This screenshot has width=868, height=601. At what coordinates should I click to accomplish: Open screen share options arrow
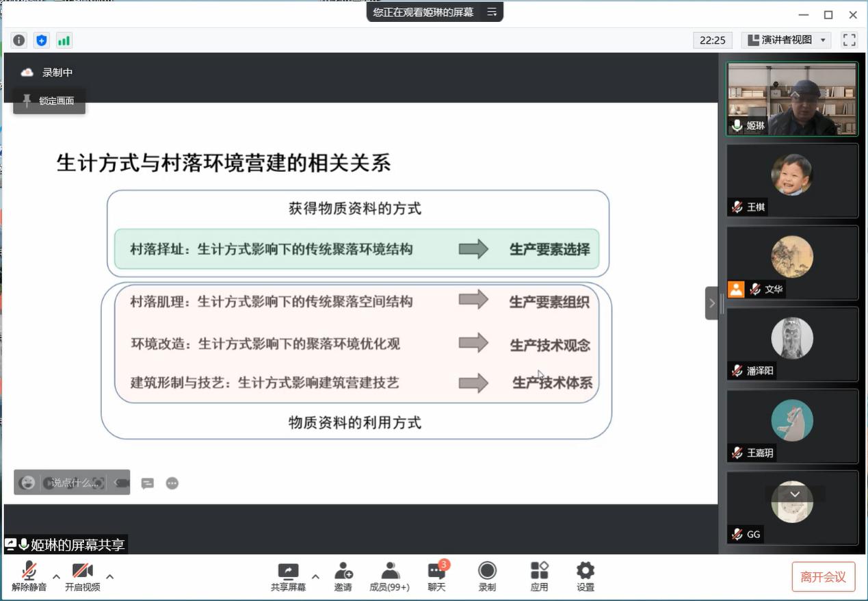point(315,576)
